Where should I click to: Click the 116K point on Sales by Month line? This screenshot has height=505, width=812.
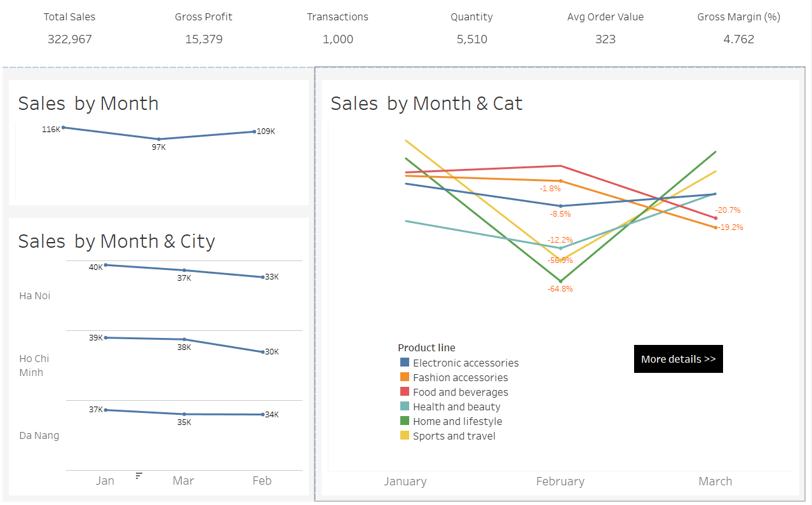tap(64, 128)
